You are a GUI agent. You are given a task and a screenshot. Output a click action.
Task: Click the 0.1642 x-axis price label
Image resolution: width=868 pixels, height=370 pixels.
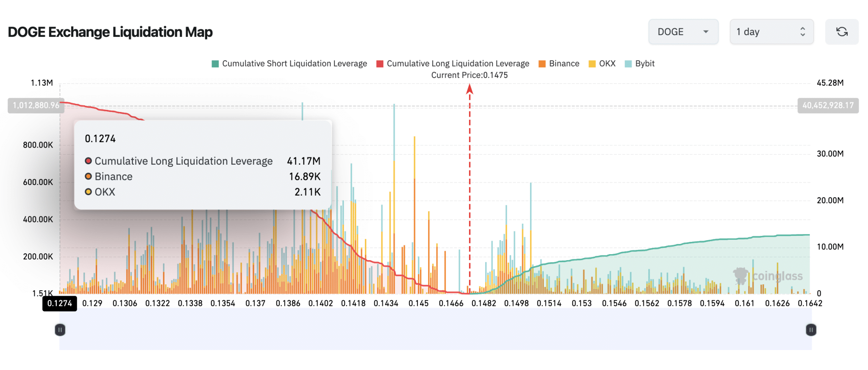[810, 303]
